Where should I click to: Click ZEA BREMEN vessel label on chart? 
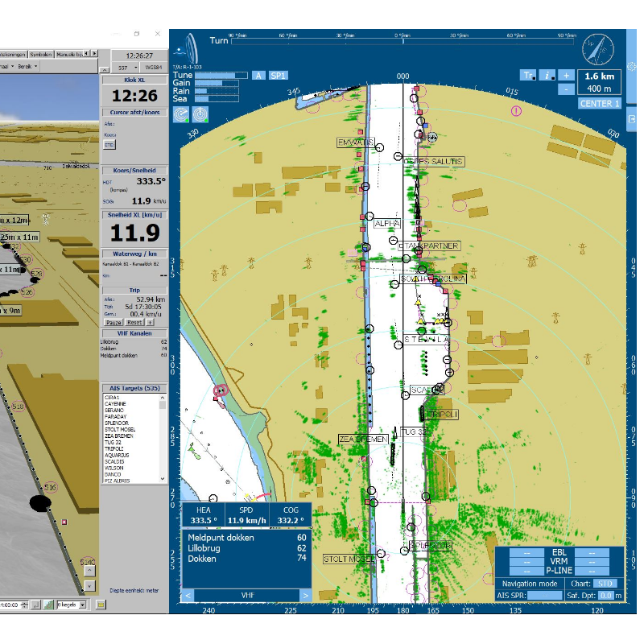pyautogui.click(x=363, y=439)
